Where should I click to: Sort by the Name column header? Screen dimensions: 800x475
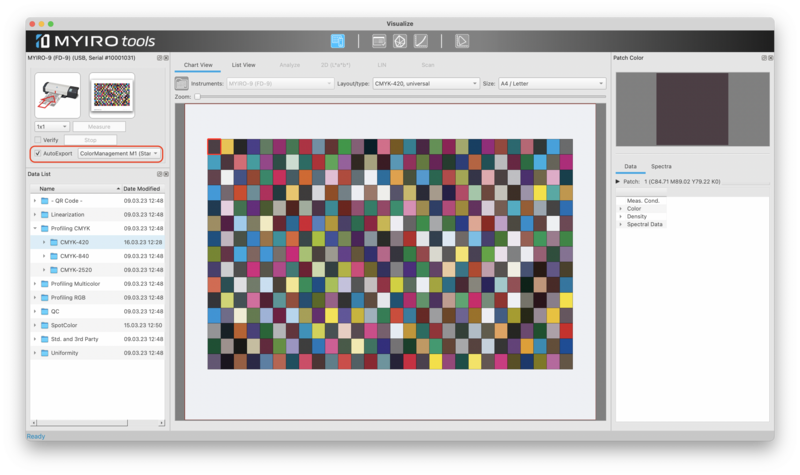click(x=76, y=188)
